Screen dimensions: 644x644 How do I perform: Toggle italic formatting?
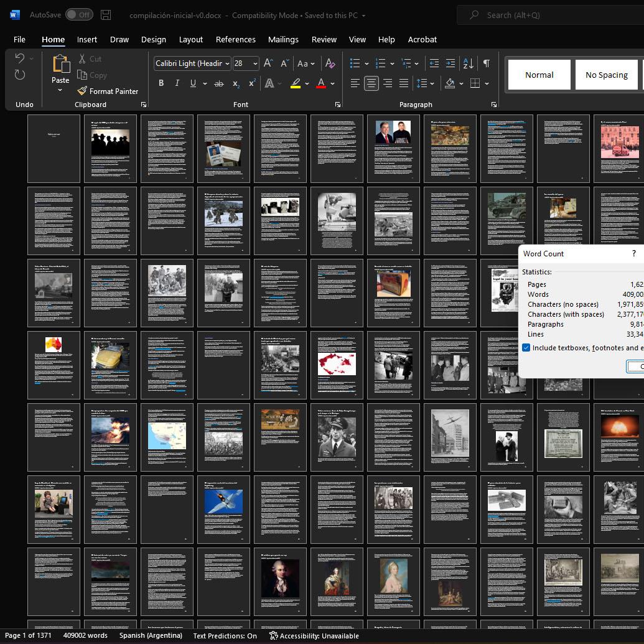click(177, 83)
